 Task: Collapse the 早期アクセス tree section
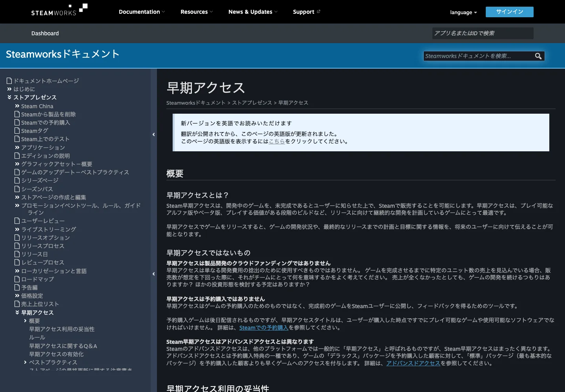click(x=17, y=312)
